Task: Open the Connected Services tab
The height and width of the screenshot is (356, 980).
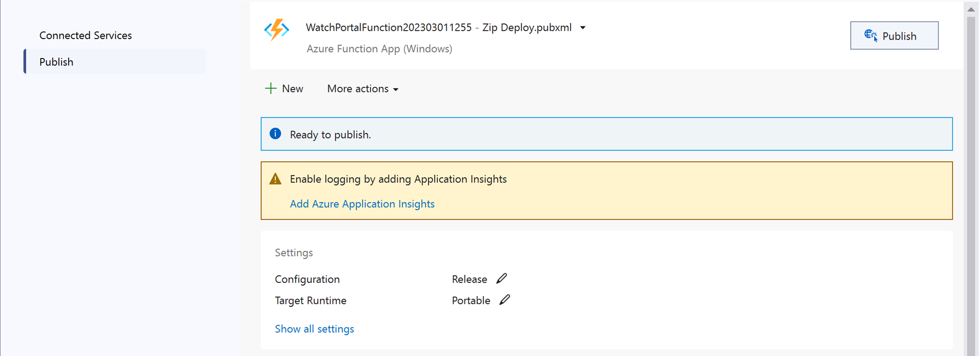Action: (x=85, y=35)
